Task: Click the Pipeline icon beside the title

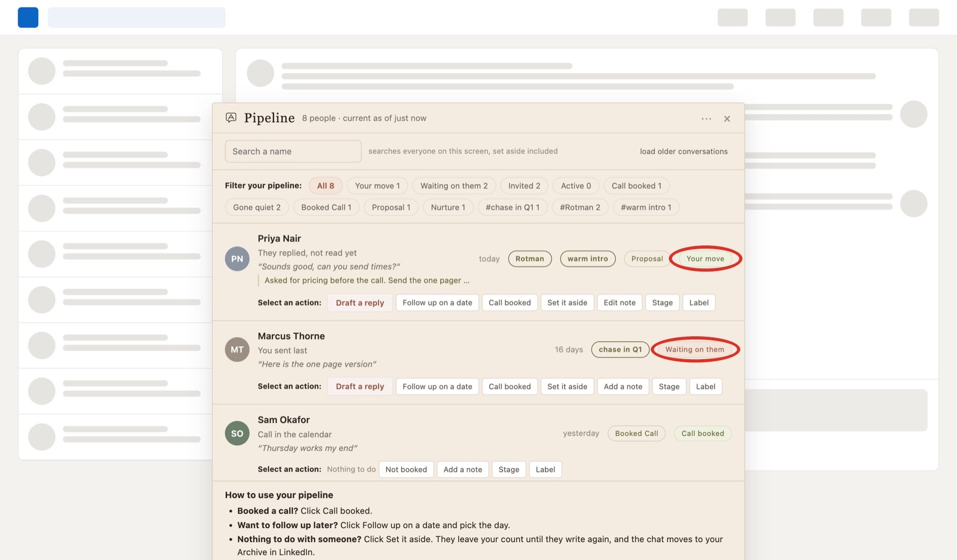Action: pos(231,117)
